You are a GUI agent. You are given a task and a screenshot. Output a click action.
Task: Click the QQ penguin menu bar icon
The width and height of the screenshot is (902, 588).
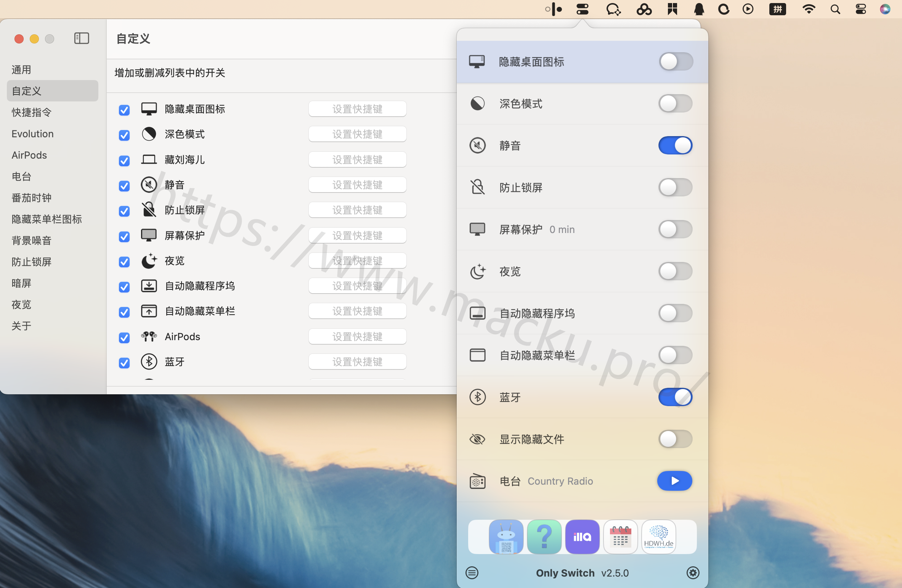pyautogui.click(x=699, y=9)
